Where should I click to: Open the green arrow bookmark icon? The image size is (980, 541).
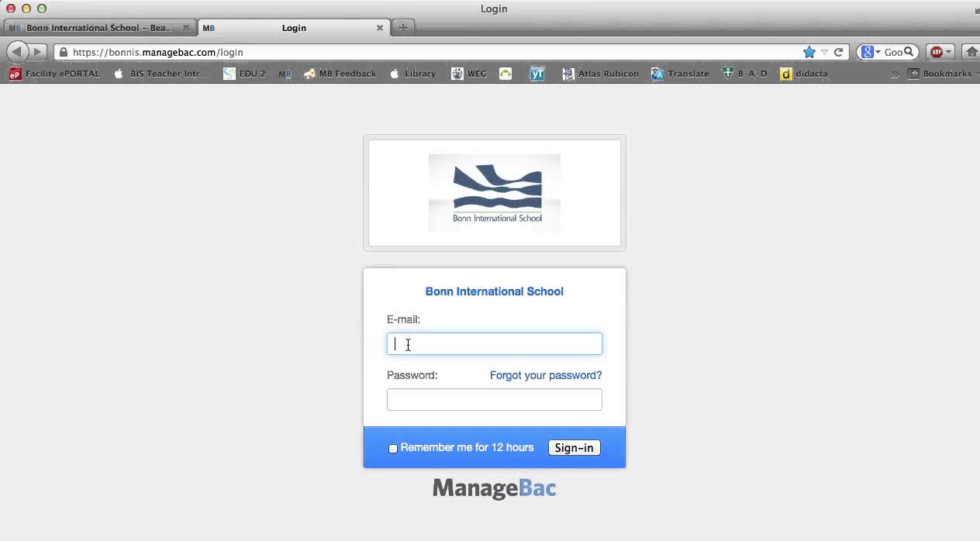click(x=506, y=74)
